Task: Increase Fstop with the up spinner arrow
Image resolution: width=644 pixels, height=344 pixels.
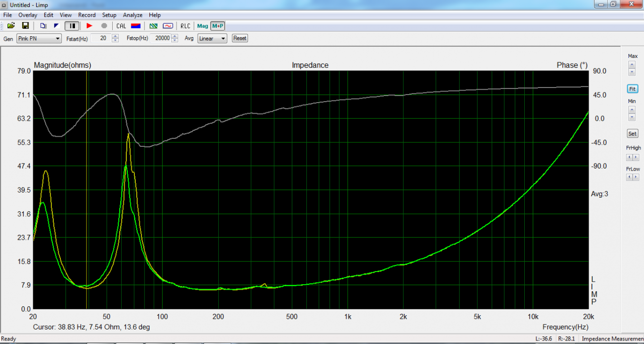Action: pyautogui.click(x=175, y=36)
